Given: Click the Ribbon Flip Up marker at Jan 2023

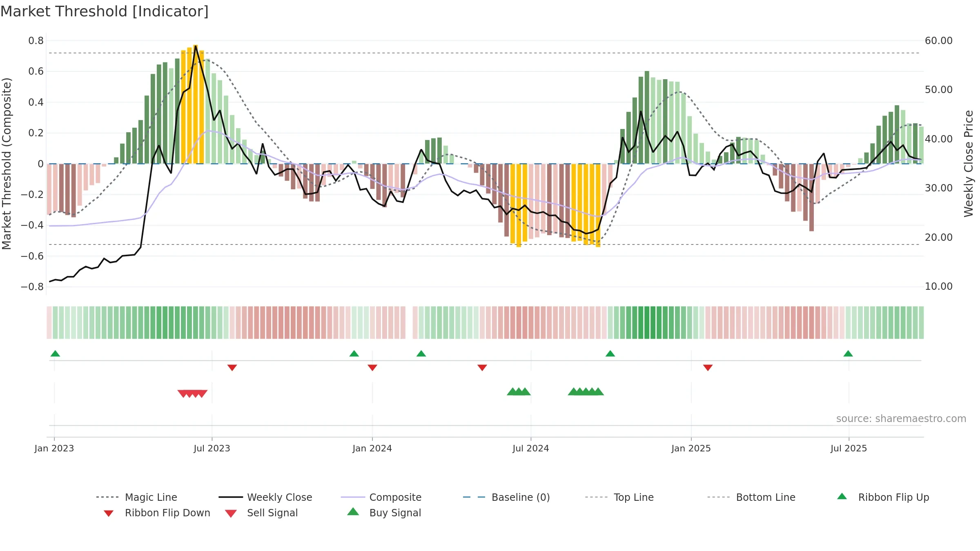Looking at the screenshot, I should tap(55, 353).
